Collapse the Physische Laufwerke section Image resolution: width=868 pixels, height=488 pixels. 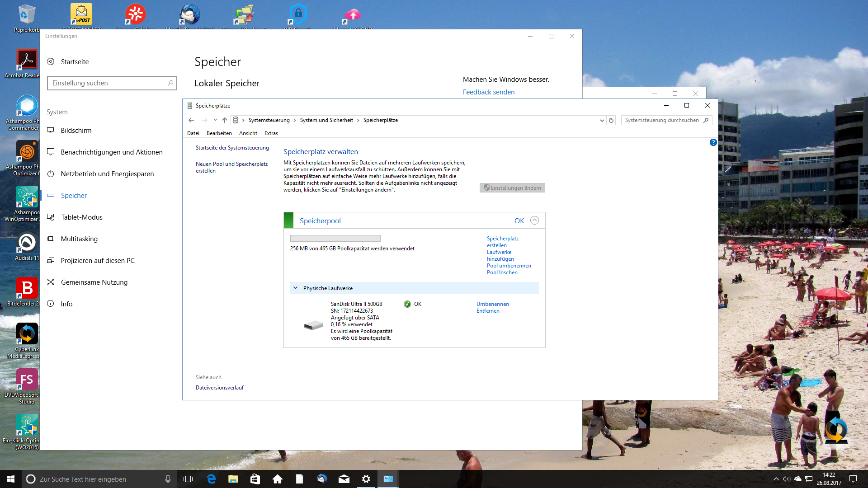(295, 288)
